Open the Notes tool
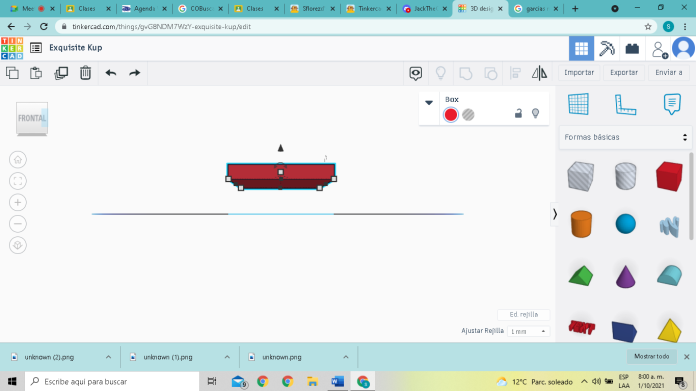 tap(672, 104)
